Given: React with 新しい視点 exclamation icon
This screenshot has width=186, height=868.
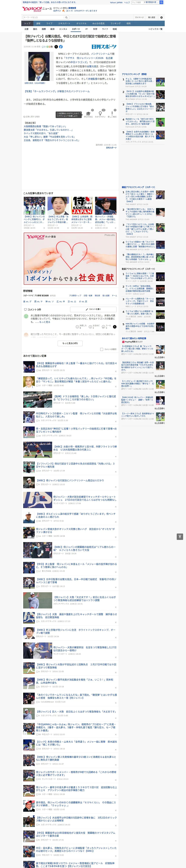Looking at the screenshot, I should point(112,114).
